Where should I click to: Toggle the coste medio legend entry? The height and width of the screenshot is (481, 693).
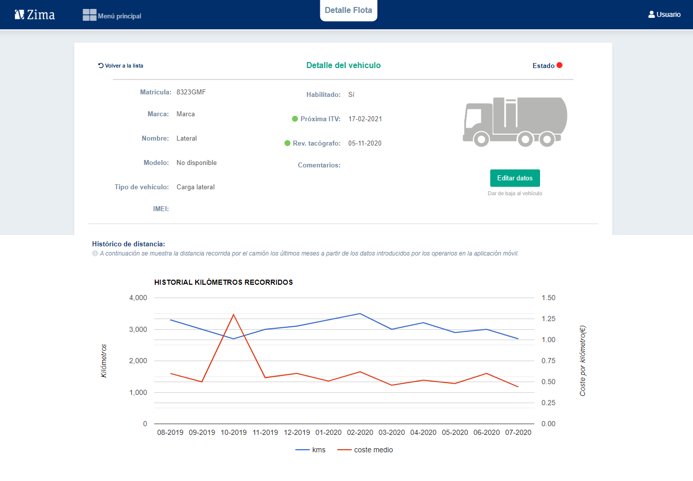tap(365, 450)
